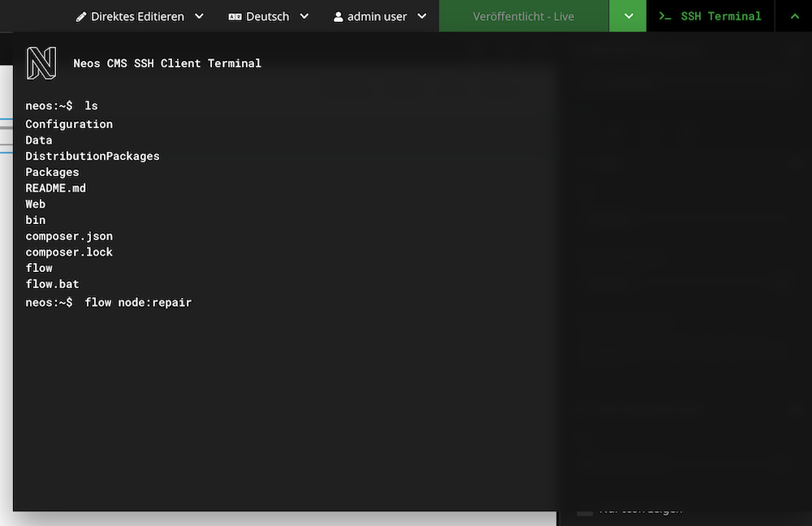Click the language icon beside Deutsch
This screenshot has height=526, width=812.
pos(235,16)
